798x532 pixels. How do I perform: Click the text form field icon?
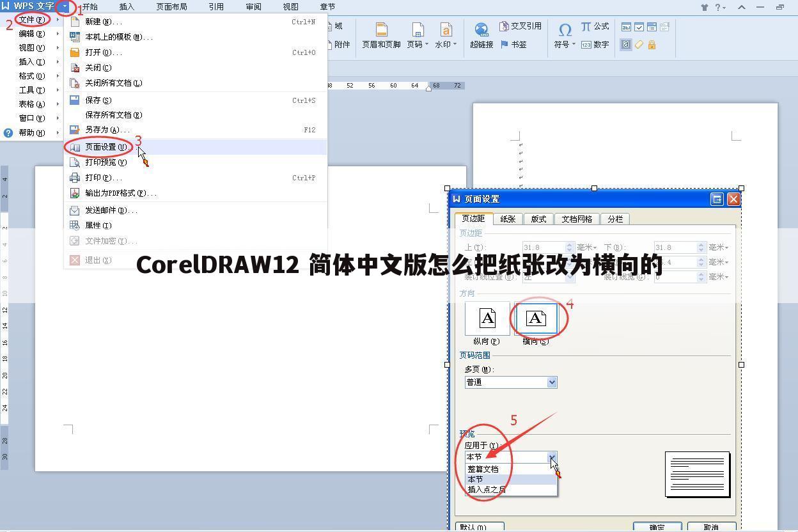coord(626,27)
